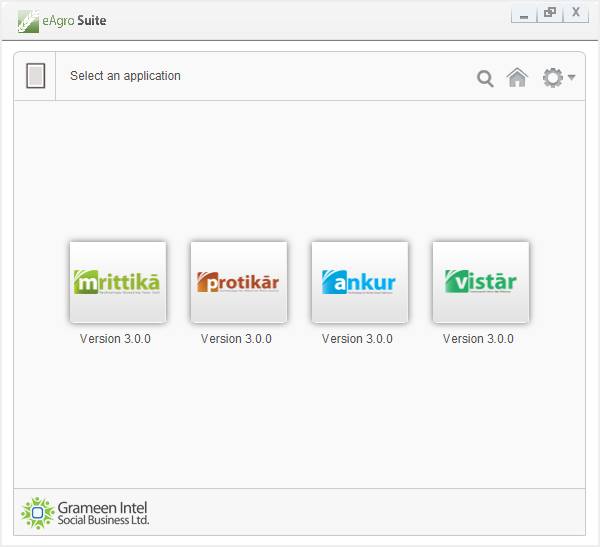Open the ankur application tile
This screenshot has width=600, height=547.
[360, 282]
